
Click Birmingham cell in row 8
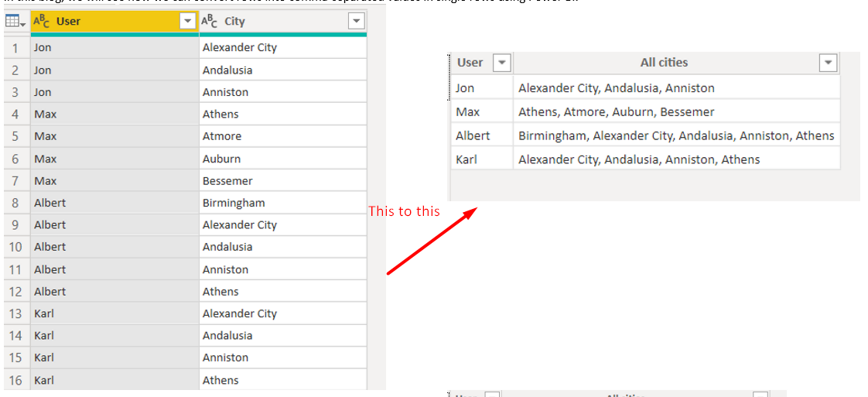click(x=283, y=203)
